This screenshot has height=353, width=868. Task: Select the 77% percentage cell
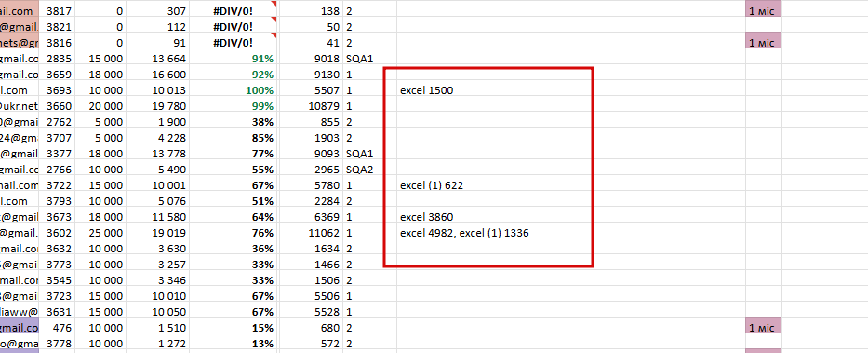click(234, 154)
